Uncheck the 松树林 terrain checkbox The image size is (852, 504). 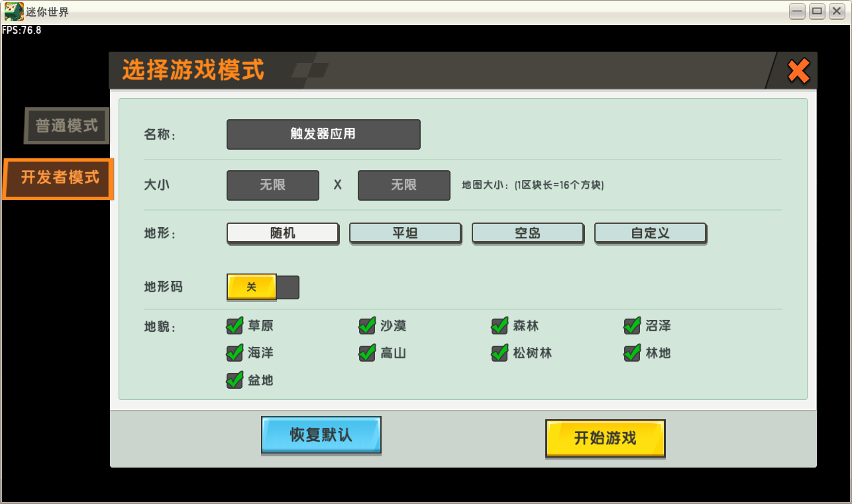pos(499,353)
